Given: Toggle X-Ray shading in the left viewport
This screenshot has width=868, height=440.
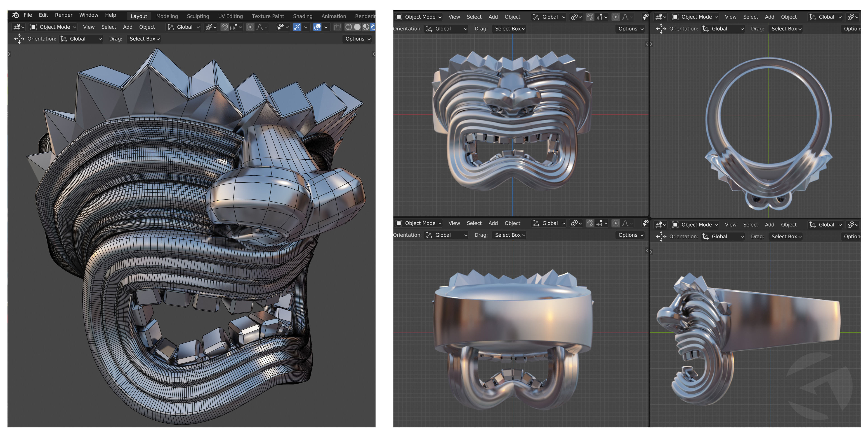Looking at the screenshot, I should [338, 27].
